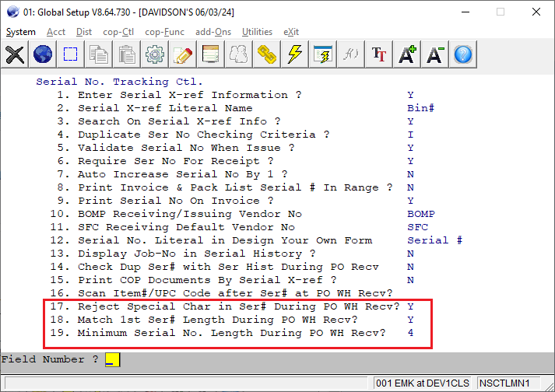
Task: Click 'Serial X-ref Literal Name' field label
Action: [165, 108]
